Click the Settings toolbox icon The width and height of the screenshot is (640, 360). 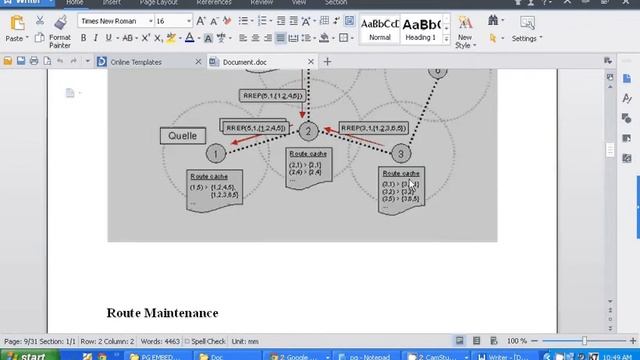(x=527, y=23)
